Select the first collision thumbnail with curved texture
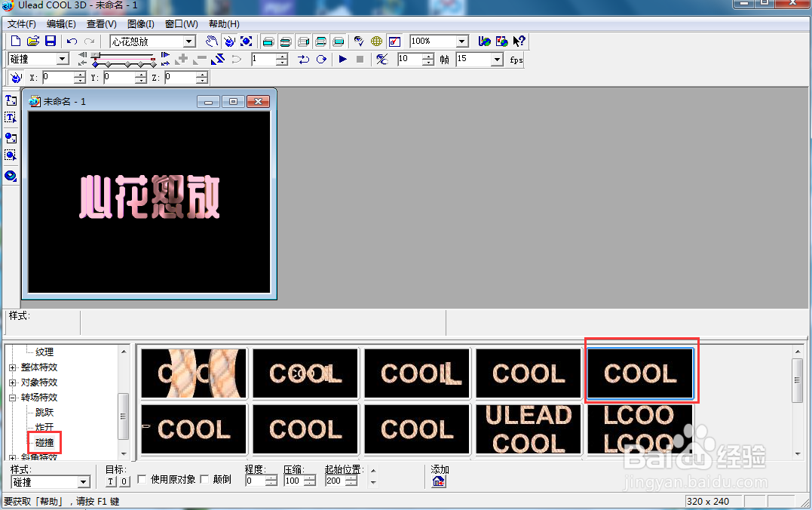 194,373
